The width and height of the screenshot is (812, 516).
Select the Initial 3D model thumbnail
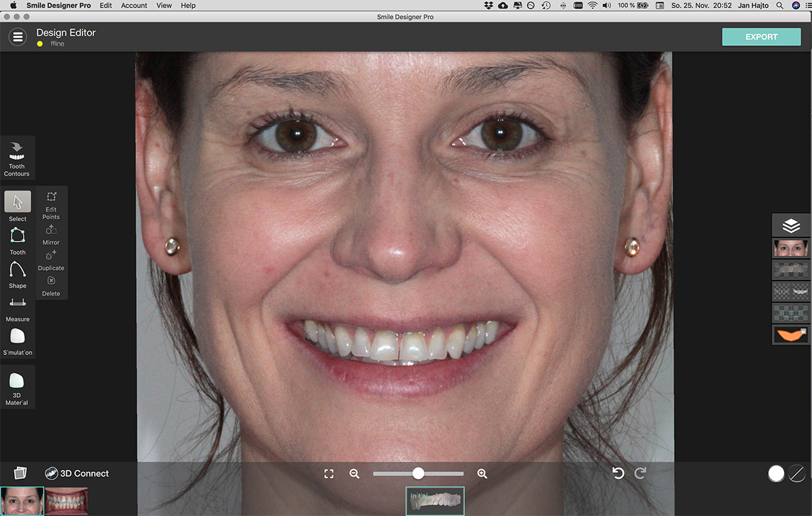click(x=435, y=501)
